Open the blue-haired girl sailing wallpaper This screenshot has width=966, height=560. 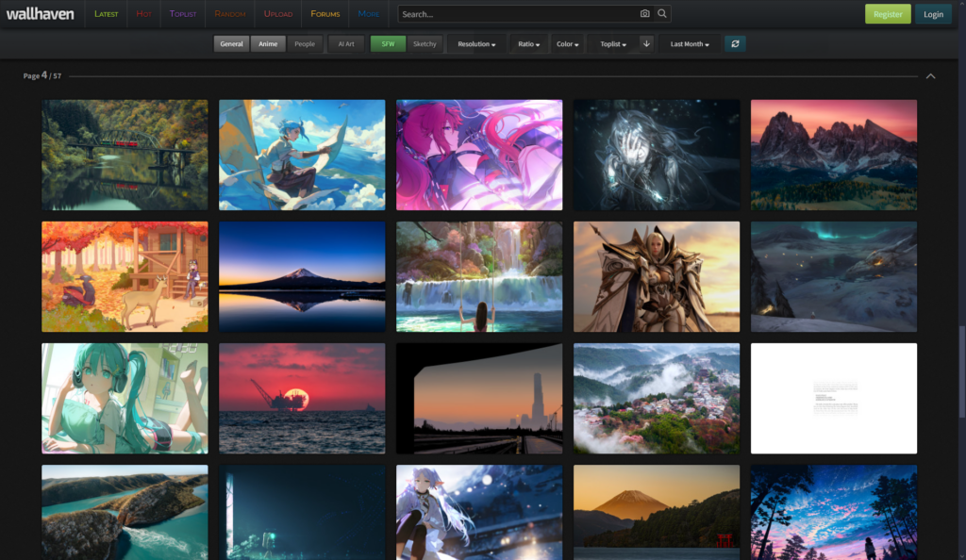(x=302, y=155)
